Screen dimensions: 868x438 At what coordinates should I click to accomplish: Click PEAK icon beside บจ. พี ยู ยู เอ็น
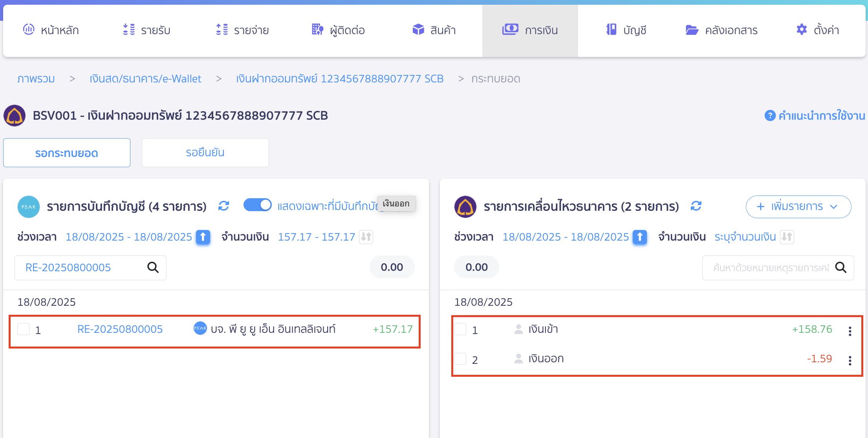200,328
